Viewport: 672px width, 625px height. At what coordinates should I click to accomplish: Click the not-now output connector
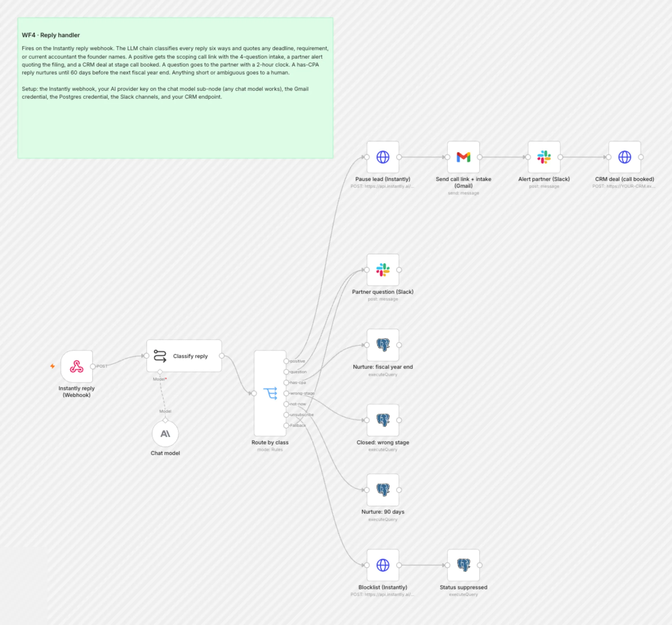286,404
